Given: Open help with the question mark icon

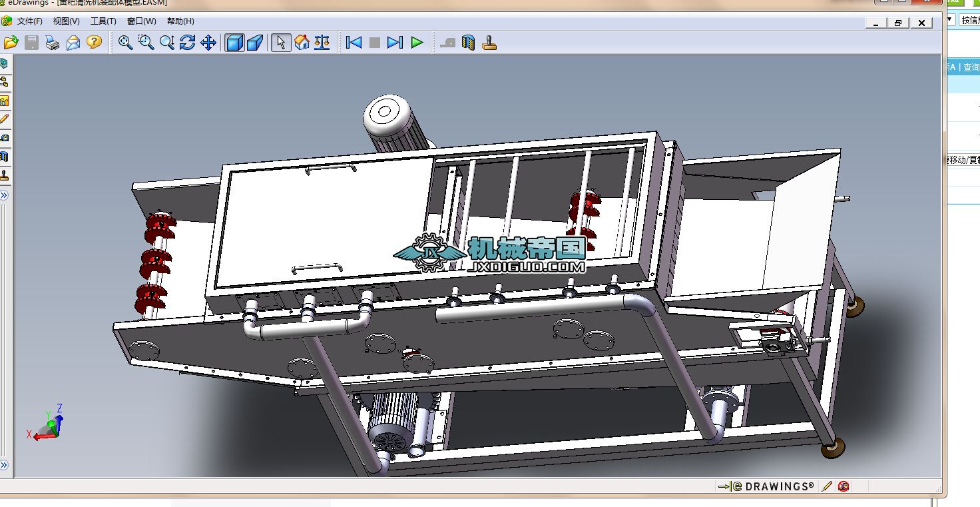Looking at the screenshot, I should tap(94, 43).
